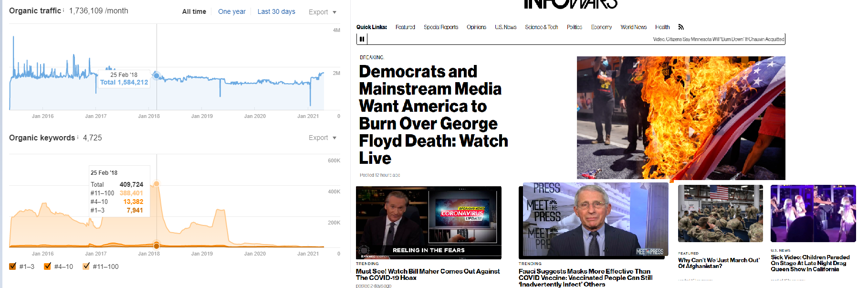Open the Sick Video: Children Paraded article
Viewport: 868px width, 288px height.
[x=810, y=263]
